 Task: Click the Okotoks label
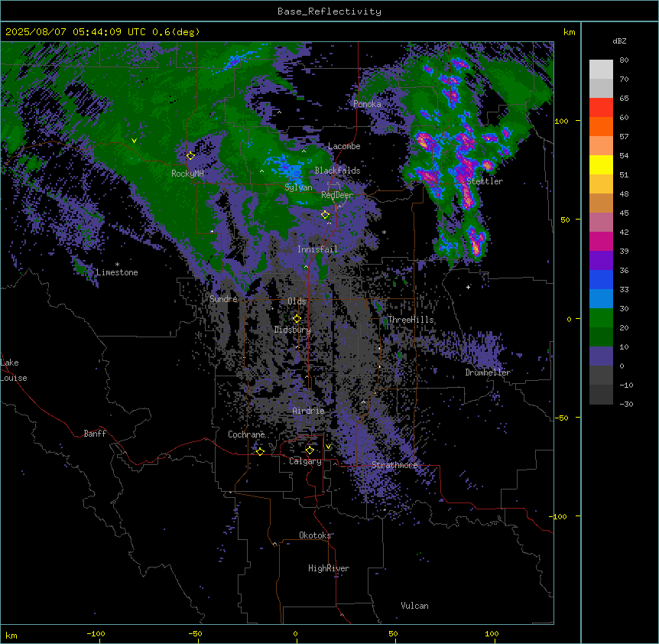(315, 535)
